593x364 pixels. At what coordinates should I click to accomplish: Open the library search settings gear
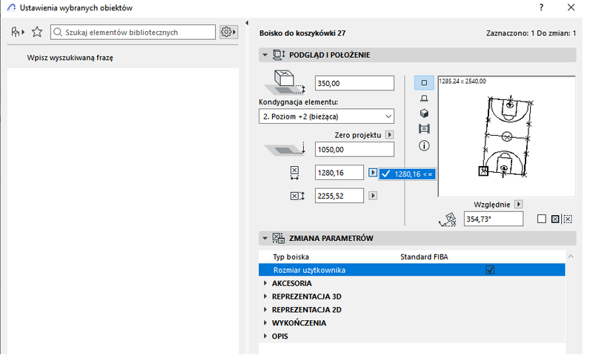pyautogui.click(x=228, y=32)
